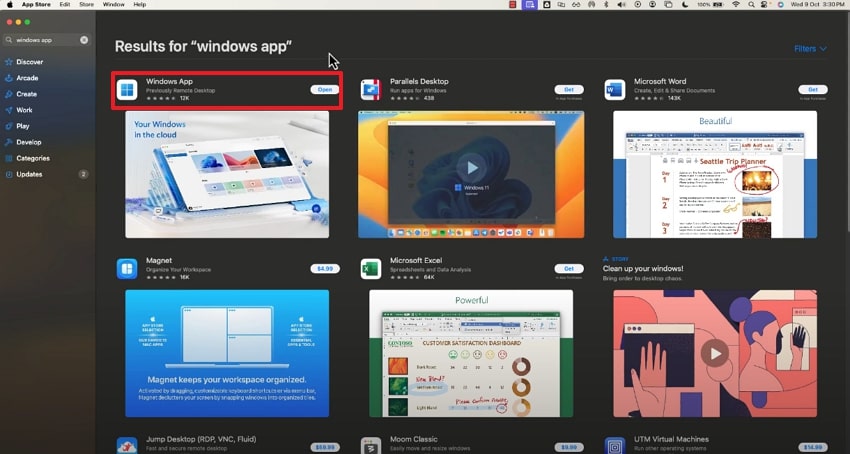This screenshot has height=454, width=850.
Task: Open the Edit menu
Action: click(65, 4)
